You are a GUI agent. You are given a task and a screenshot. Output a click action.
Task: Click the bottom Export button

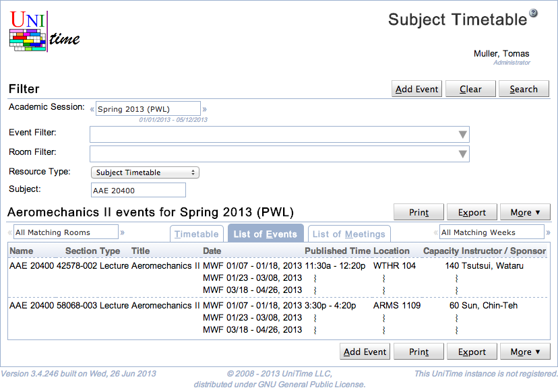pos(472,352)
